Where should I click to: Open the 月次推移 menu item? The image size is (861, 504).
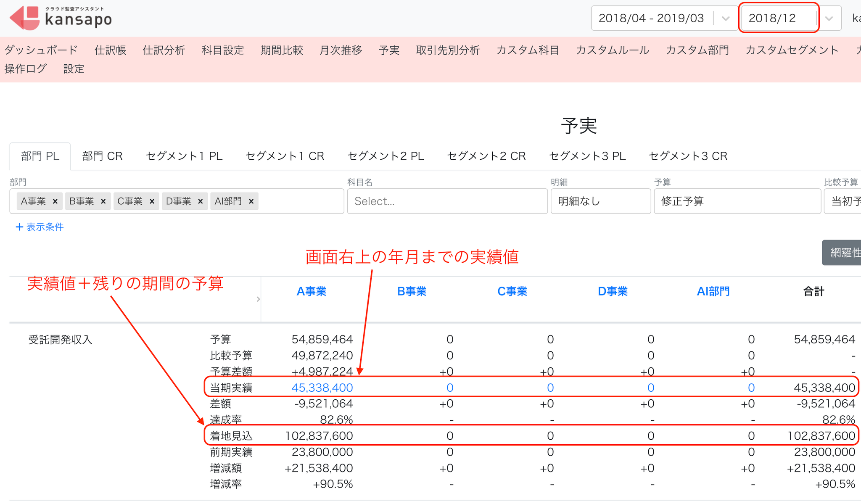tap(341, 50)
